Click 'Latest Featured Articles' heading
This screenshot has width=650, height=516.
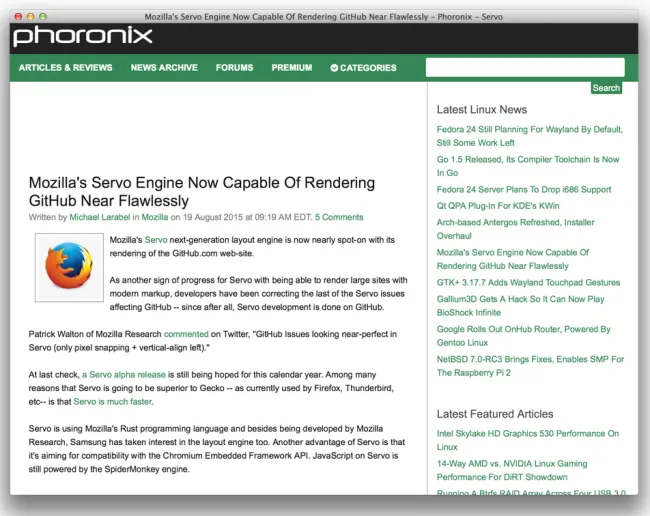[x=495, y=414]
